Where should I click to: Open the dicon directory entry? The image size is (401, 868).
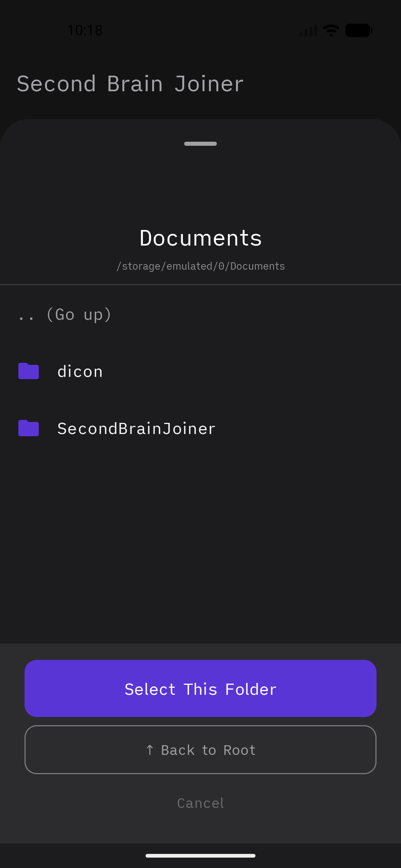pos(80,371)
